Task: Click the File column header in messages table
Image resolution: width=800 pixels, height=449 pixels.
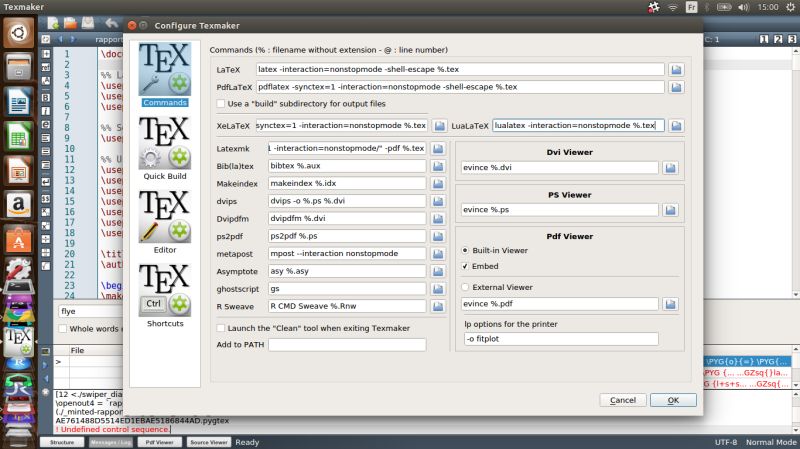Action: 78,351
